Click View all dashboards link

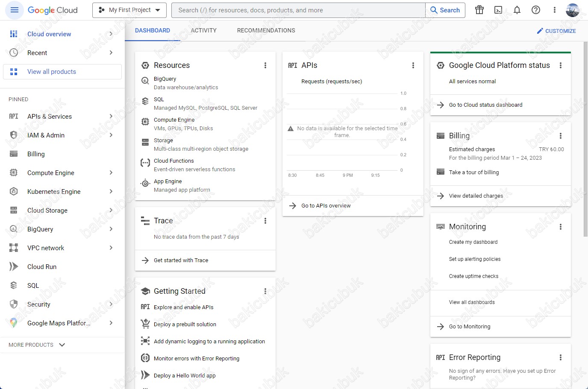[472, 302]
